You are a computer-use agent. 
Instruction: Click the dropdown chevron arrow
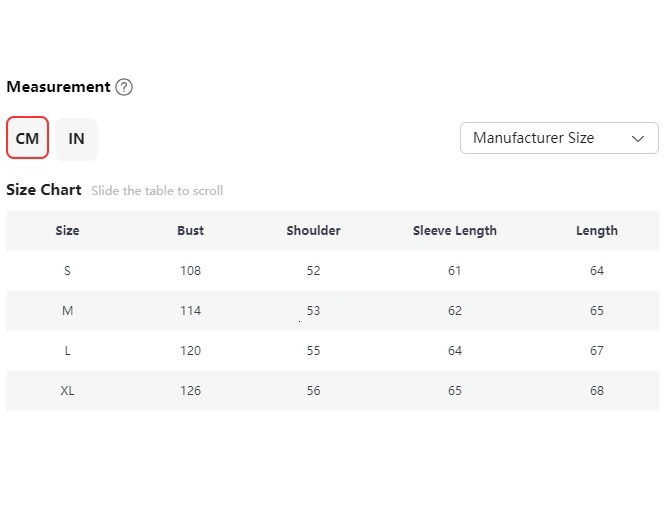(x=638, y=139)
